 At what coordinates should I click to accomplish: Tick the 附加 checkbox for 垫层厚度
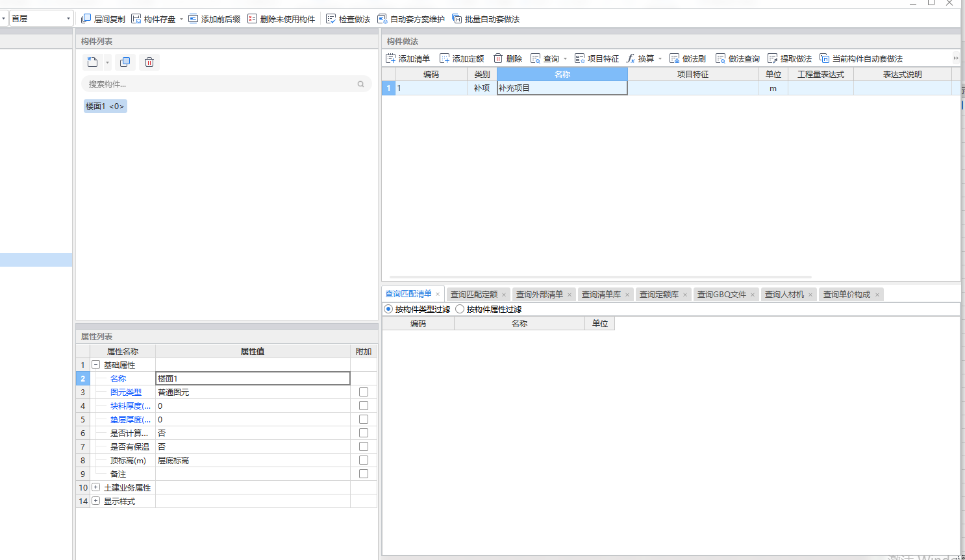point(364,419)
